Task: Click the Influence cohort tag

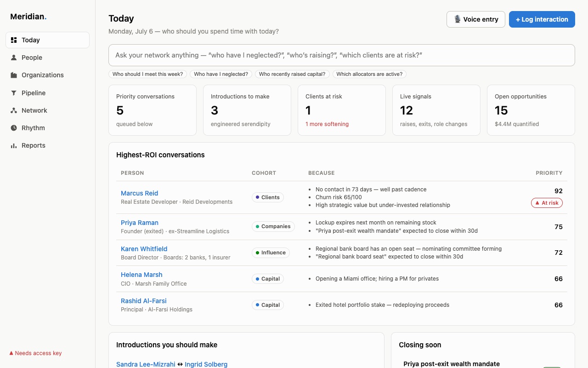Action: pos(271,253)
